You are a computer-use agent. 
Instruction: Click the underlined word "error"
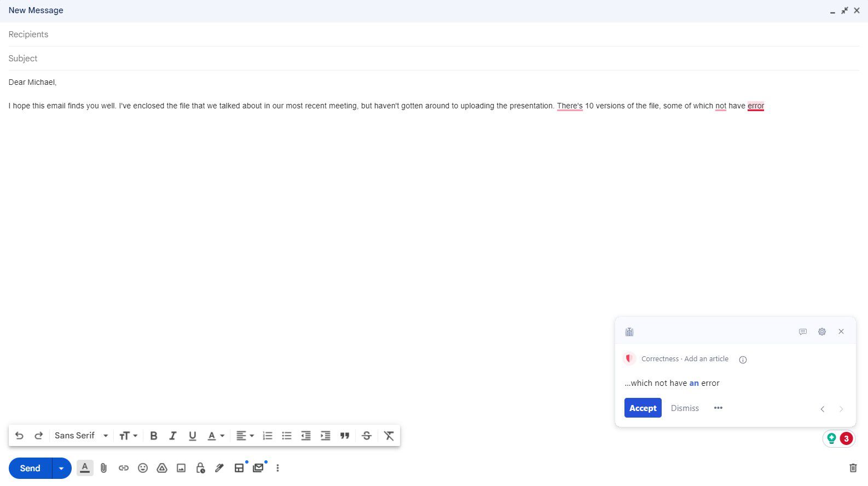(x=756, y=106)
